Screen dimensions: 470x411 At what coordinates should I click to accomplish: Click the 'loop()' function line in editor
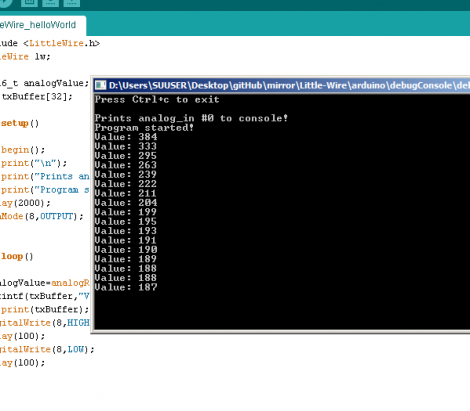pyautogui.click(x=17, y=257)
